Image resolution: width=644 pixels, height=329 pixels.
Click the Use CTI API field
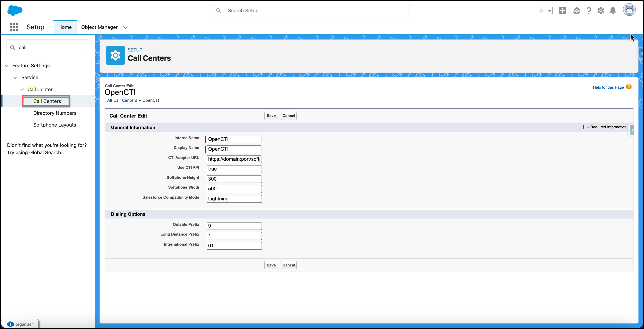click(234, 169)
